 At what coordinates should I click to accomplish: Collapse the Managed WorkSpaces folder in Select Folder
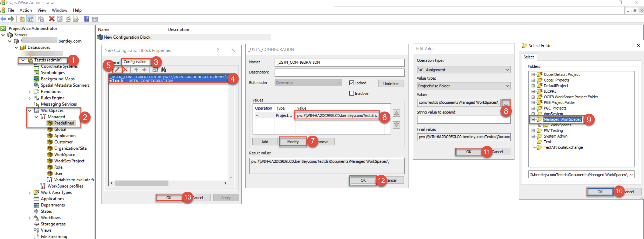(x=533, y=119)
